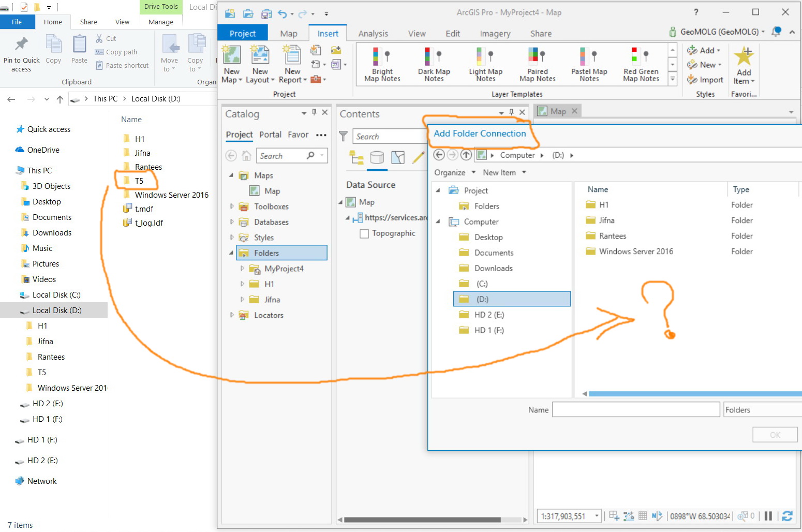802x532 pixels.
Task: Select the (D:) drive in dialog tree
Action: click(512, 299)
